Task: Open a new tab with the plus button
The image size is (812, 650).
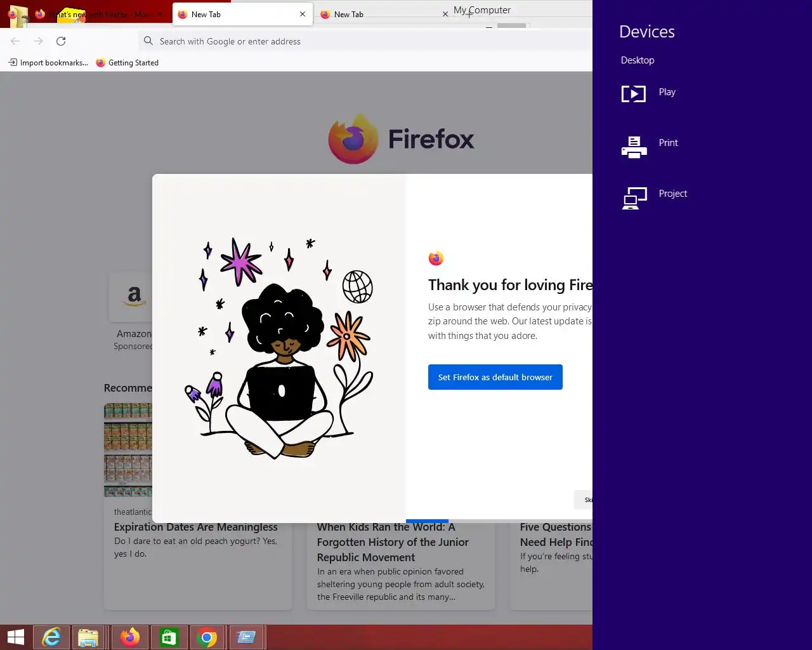Action: point(469,14)
